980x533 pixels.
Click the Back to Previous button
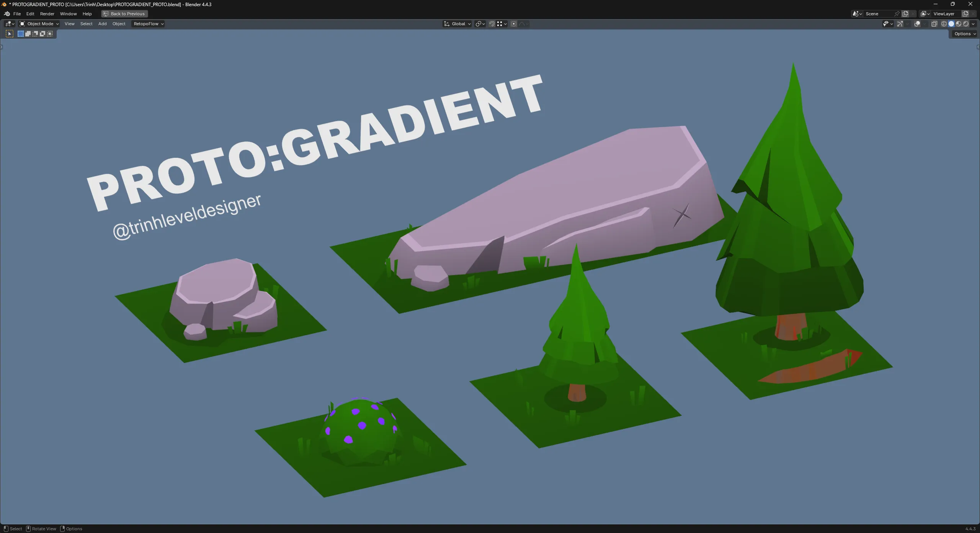tap(124, 14)
